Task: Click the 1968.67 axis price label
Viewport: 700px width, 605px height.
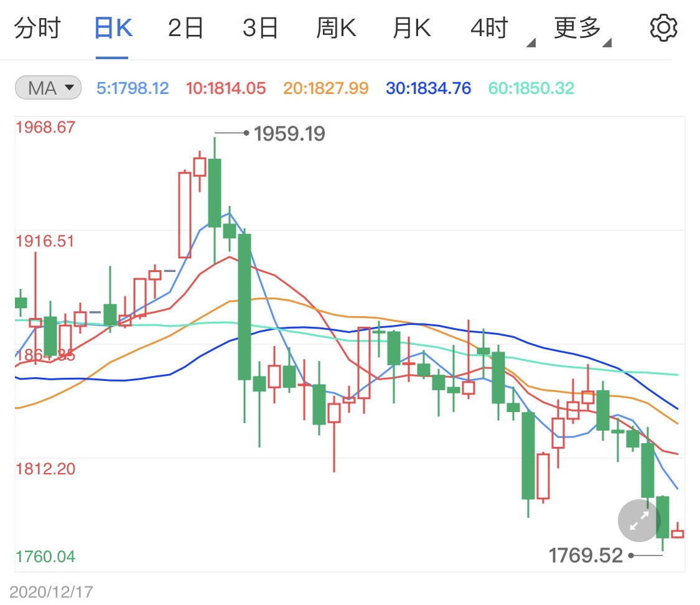Action: point(45,127)
